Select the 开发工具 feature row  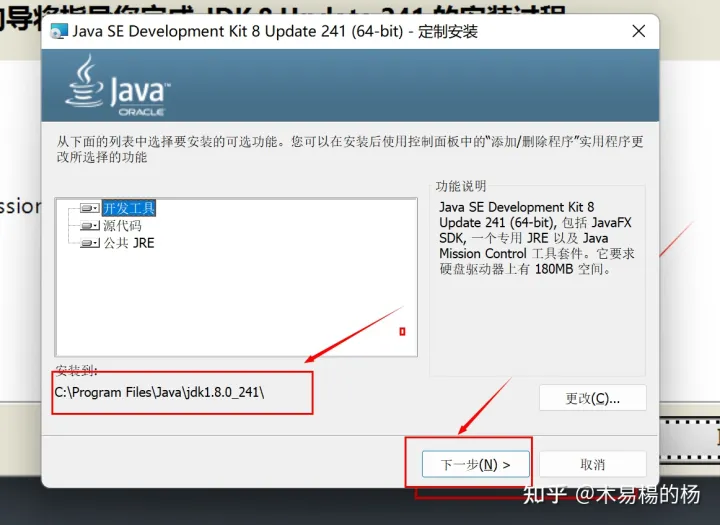point(129,208)
